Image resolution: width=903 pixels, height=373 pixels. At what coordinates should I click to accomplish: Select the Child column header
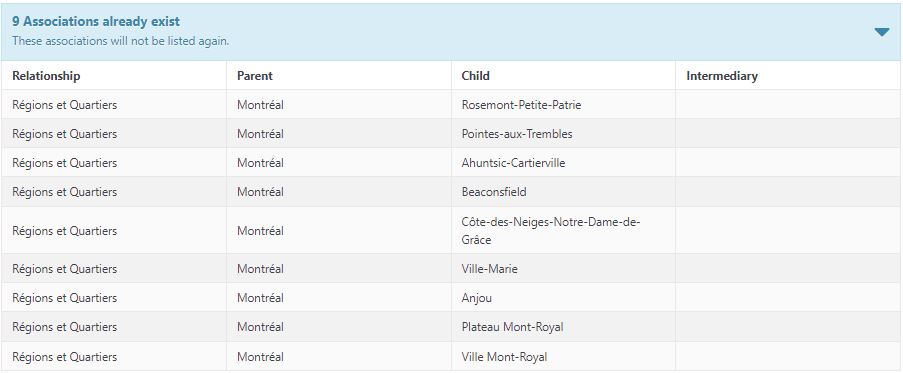click(476, 76)
